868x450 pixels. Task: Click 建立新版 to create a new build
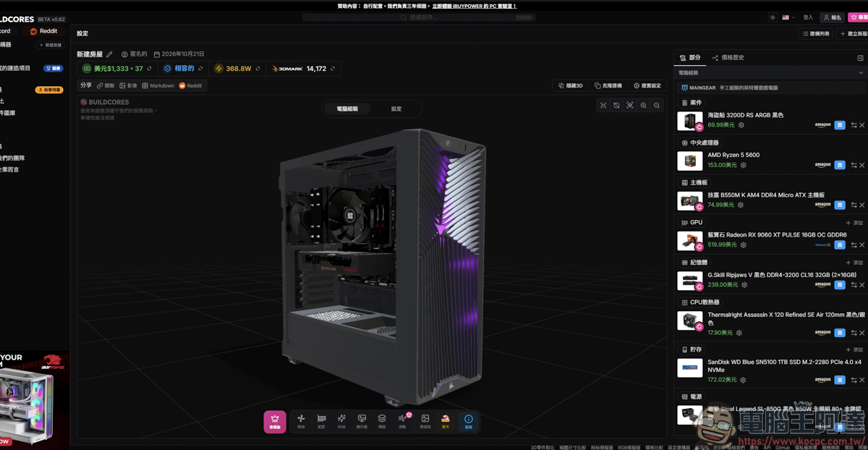[853, 33]
